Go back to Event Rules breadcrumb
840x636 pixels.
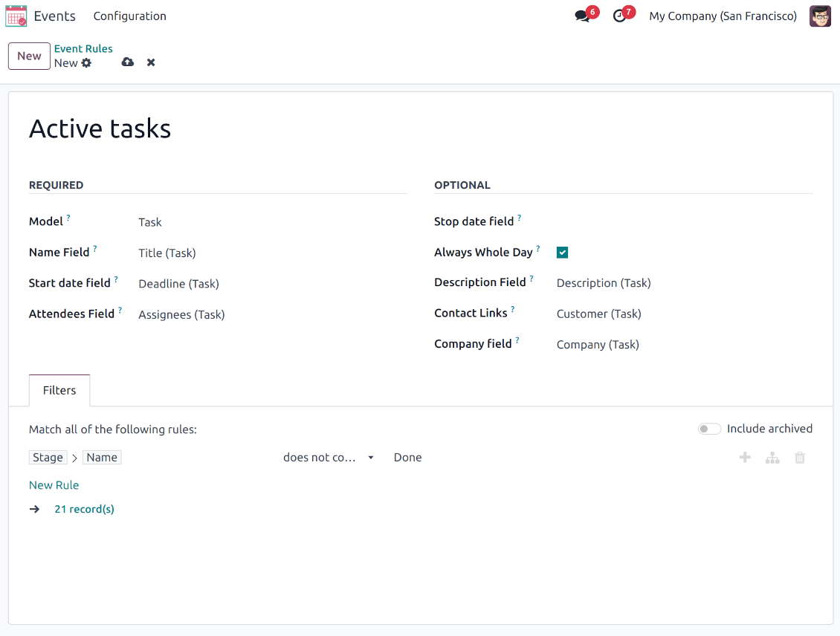click(83, 49)
